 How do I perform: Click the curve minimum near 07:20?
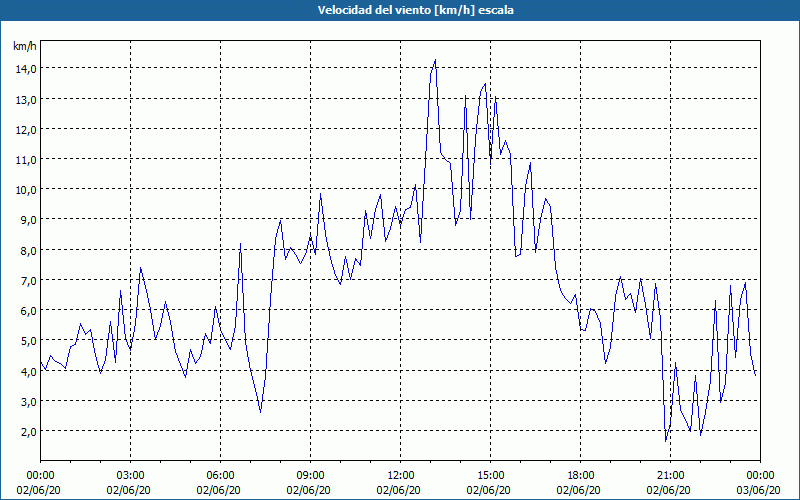[260, 411]
